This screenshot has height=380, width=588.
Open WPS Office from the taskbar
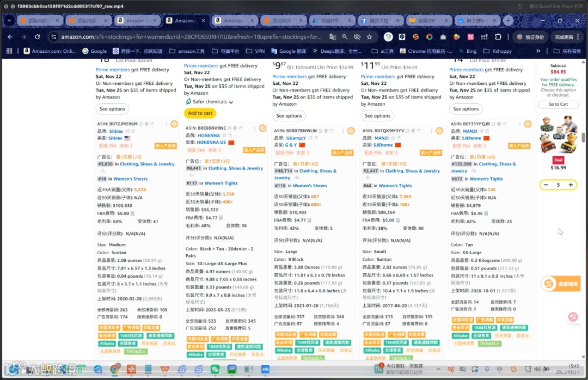164,370
